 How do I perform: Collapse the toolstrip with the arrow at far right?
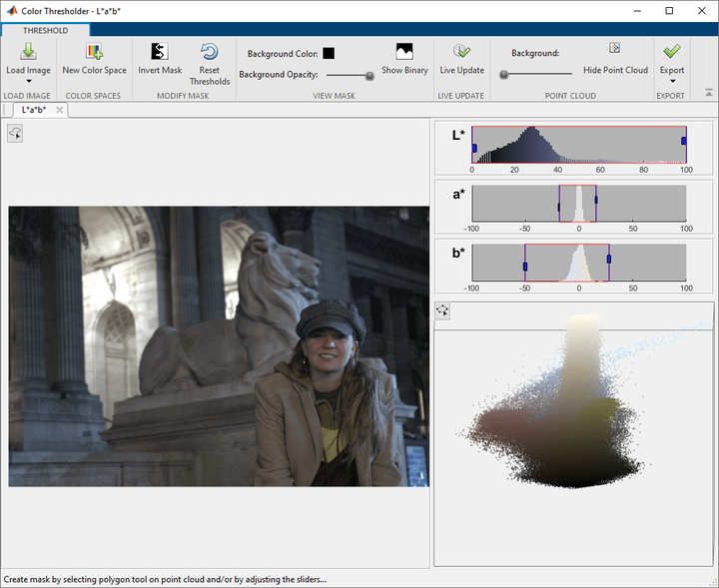pyautogui.click(x=708, y=92)
